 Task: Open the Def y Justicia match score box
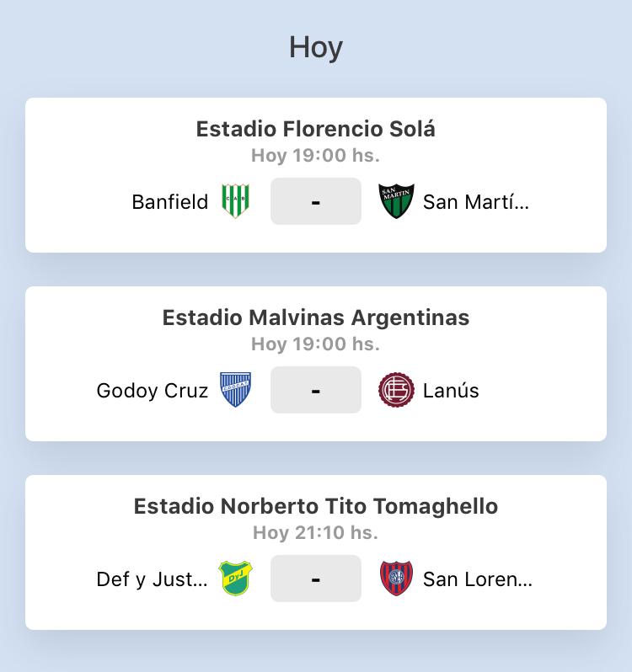[316, 579]
